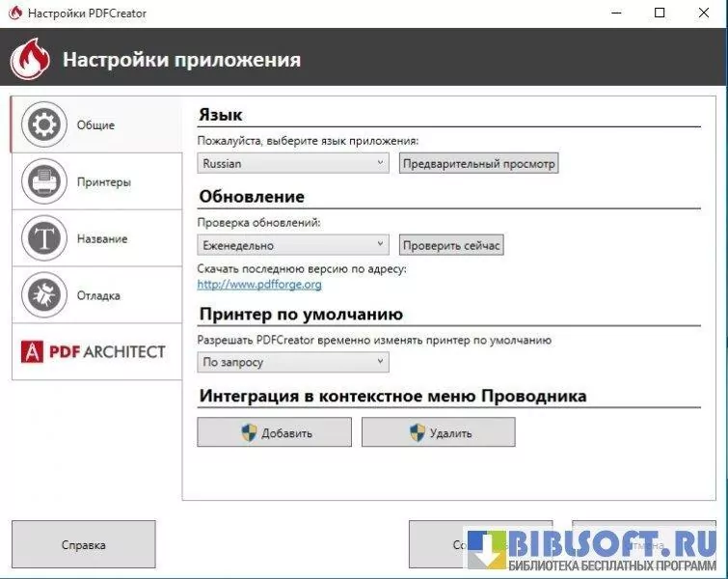The width and height of the screenshot is (728, 579).
Task: Click the bug icon for Отладка
Action: click(x=43, y=295)
